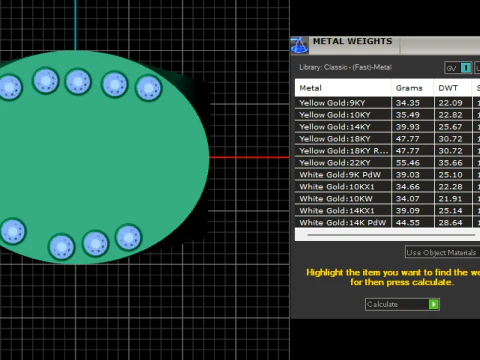The width and height of the screenshot is (480, 360).
Task: Select the Yellow Gold:9KY row
Action: 387,103
